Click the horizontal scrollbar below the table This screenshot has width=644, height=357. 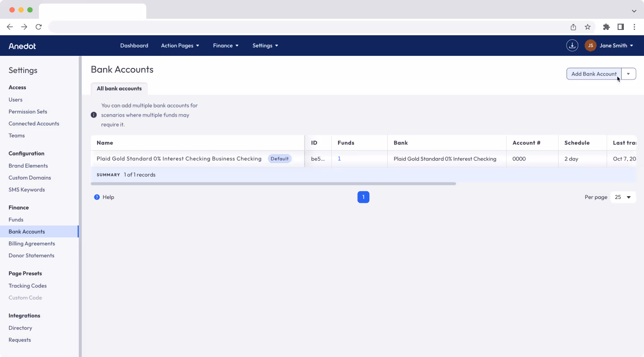273,183
